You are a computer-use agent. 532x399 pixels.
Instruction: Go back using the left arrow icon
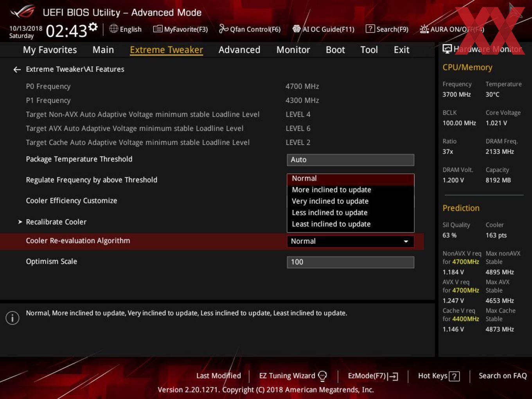point(17,70)
